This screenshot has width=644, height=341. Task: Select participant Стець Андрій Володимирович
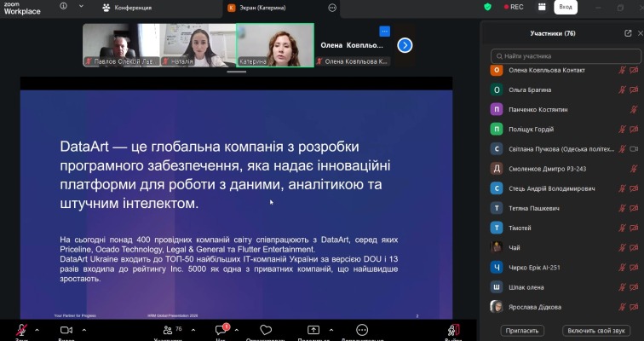563,188
